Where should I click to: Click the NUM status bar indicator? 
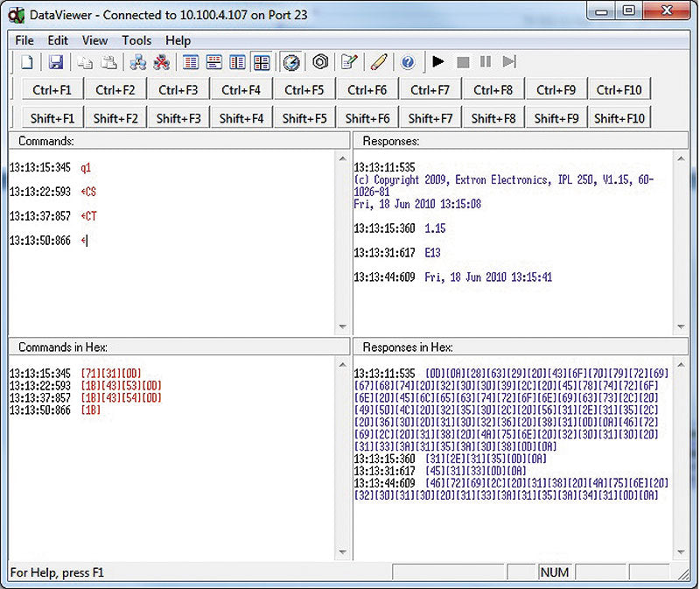tap(555, 572)
